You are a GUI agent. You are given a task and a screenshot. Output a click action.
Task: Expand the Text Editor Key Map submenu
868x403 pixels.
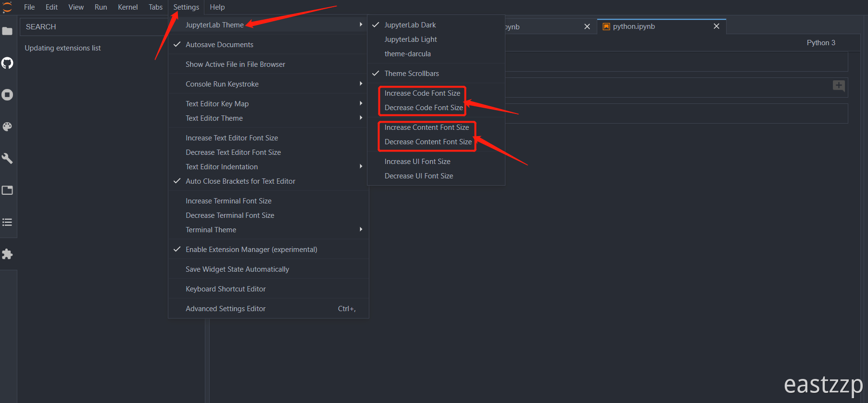[268, 104]
